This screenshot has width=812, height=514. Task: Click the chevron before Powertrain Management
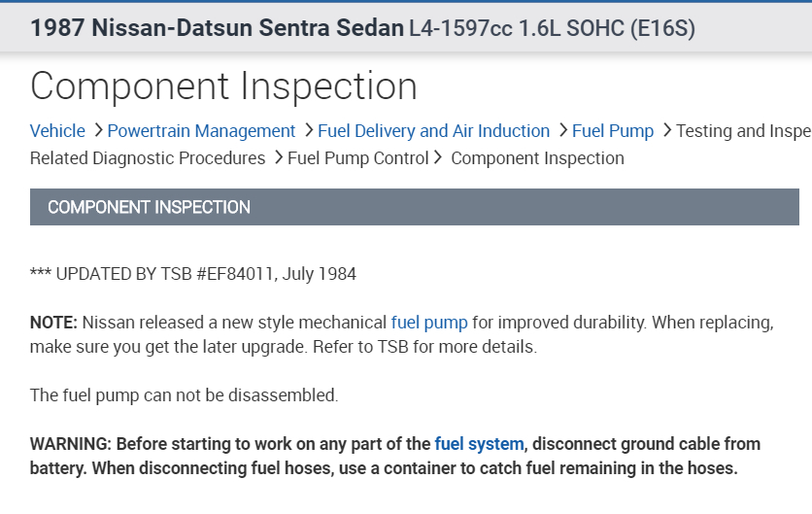(96, 130)
